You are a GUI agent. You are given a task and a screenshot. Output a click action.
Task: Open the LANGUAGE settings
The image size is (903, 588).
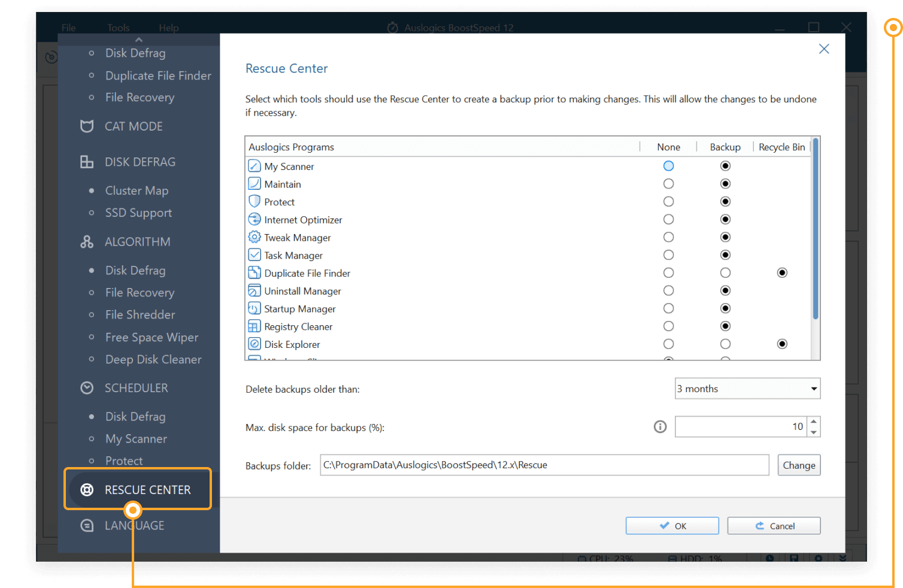point(134,526)
